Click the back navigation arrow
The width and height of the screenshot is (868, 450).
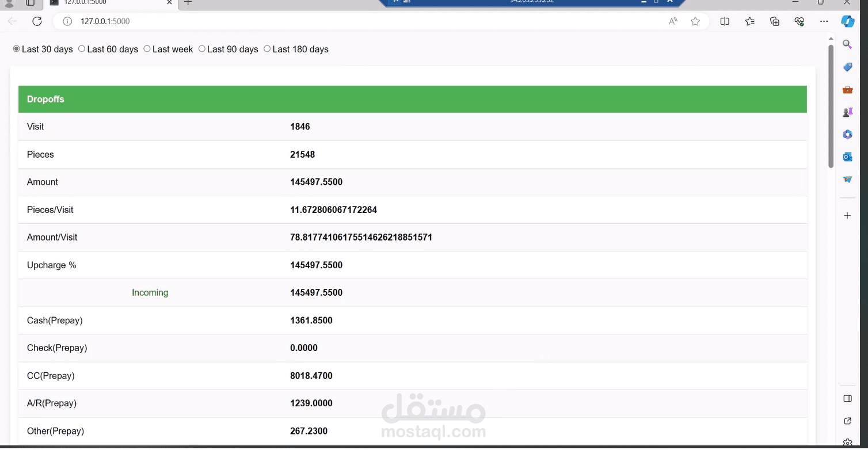(x=13, y=21)
